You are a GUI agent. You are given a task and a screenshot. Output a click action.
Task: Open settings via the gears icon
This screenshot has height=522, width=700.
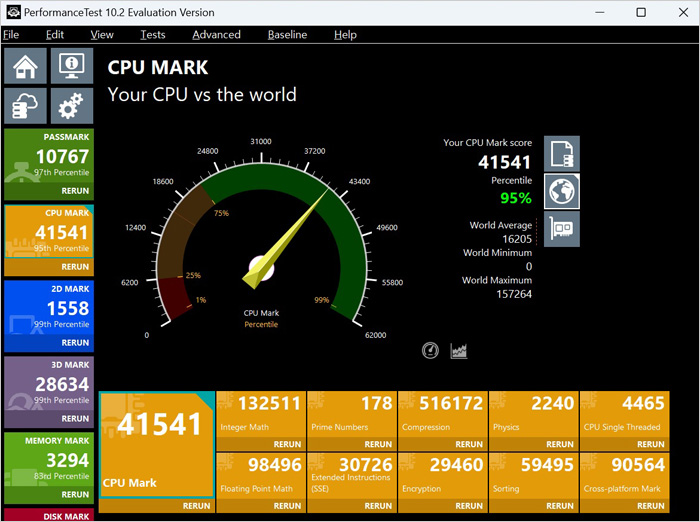(72, 106)
